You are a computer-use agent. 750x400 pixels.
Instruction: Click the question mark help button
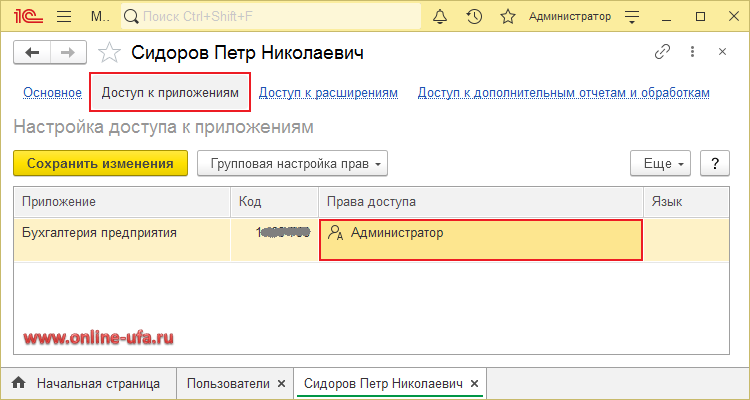(714, 163)
